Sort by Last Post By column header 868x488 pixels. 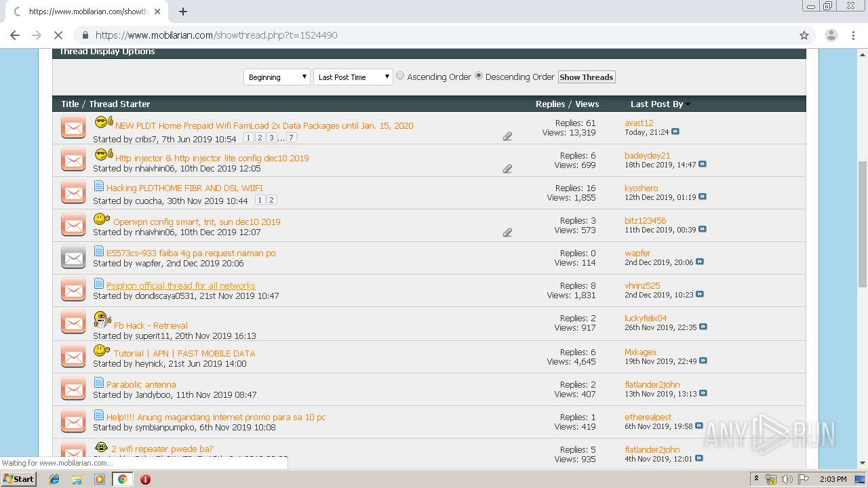click(656, 104)
